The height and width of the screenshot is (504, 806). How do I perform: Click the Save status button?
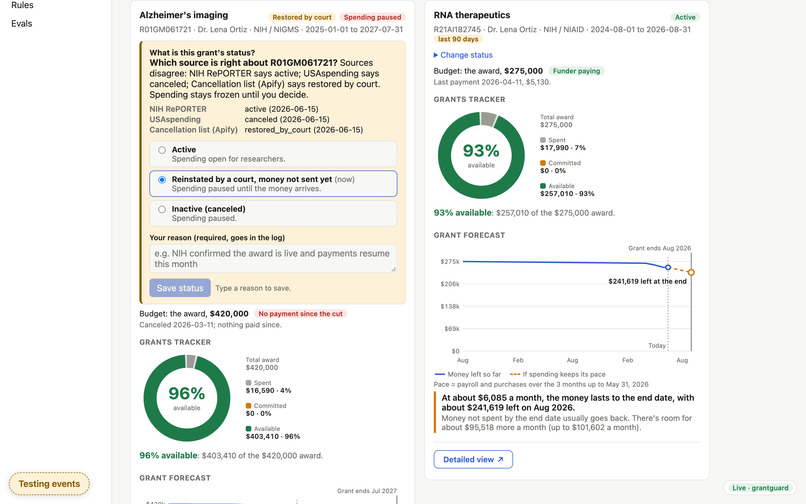(x=180, y=288)
